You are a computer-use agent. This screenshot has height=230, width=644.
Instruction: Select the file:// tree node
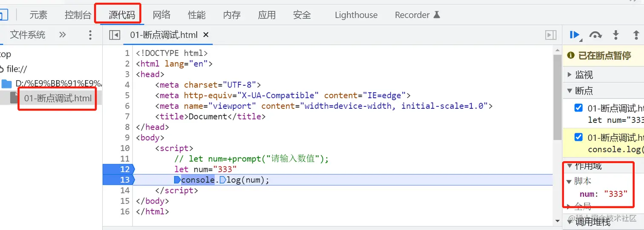click(x=17, y=69)
